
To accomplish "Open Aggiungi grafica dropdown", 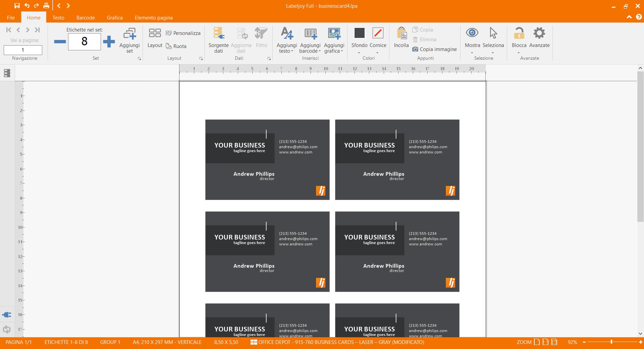I will [x=334, y=40].
